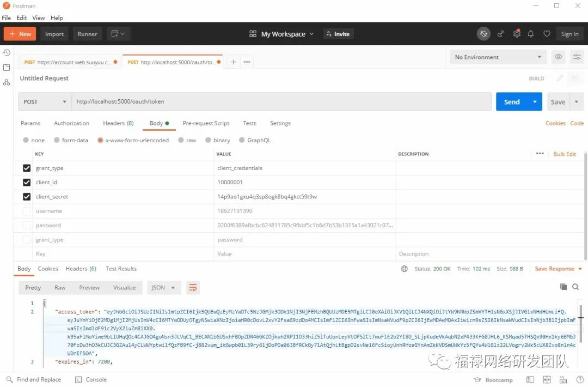Click the empty Key input cell
Image resolution: width=588 pixels, height=387 pixels.
point(123,254)
